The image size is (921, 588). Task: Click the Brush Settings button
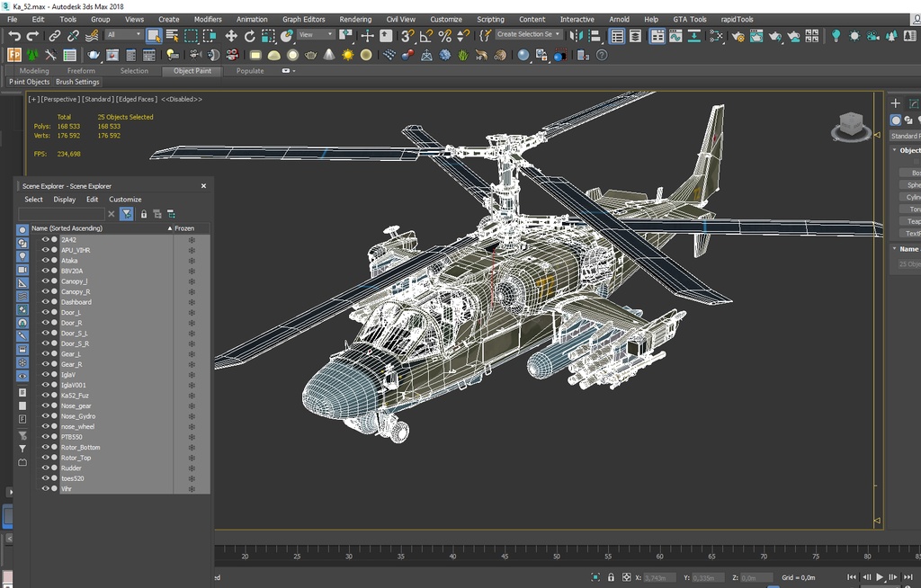point(77,82)
